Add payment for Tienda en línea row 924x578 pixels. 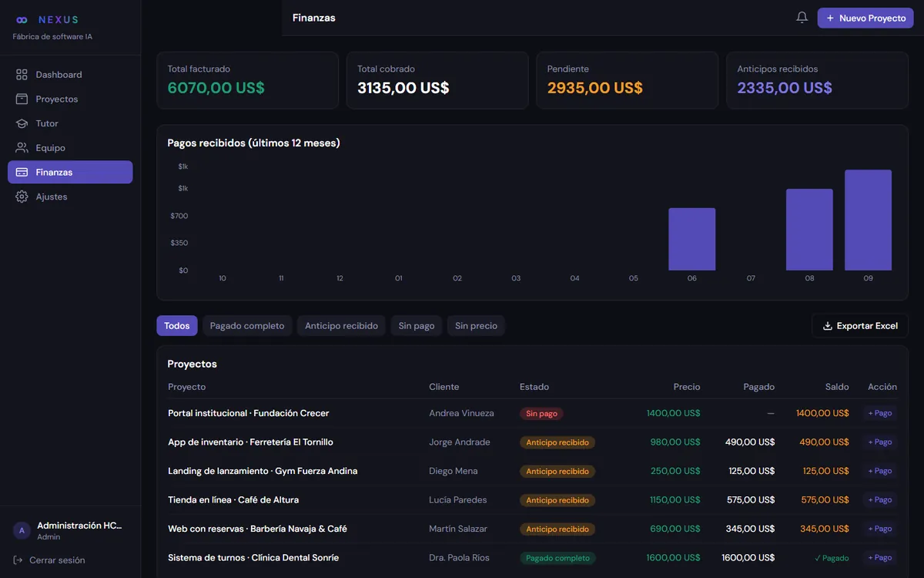point(880,500)
